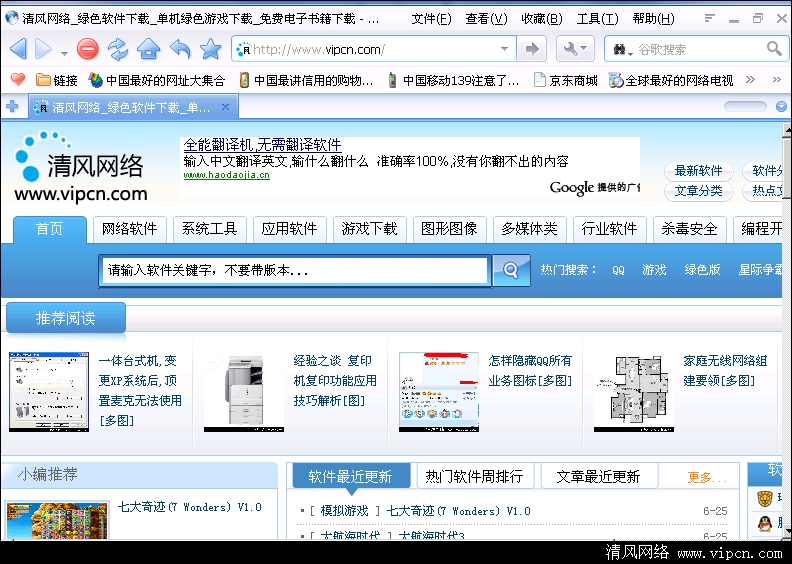Open the copier article thumbnail image
This screenshot has width=792, height=564.
(244, 392)
